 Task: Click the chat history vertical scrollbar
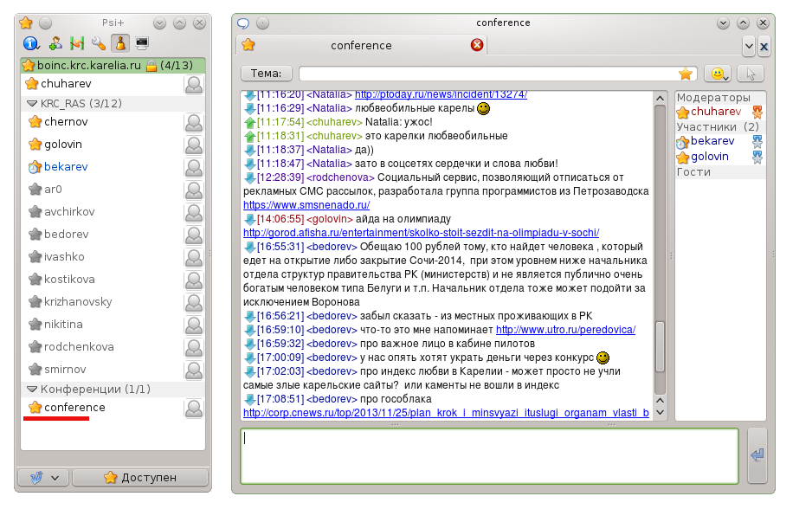pyautogui.click(x=661, y=346)
